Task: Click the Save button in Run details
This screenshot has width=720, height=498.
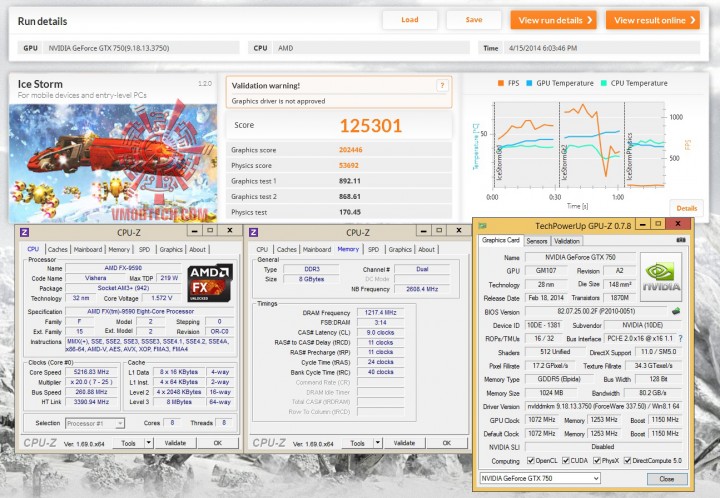Action: pyautogui.click(x=473, y=20)
